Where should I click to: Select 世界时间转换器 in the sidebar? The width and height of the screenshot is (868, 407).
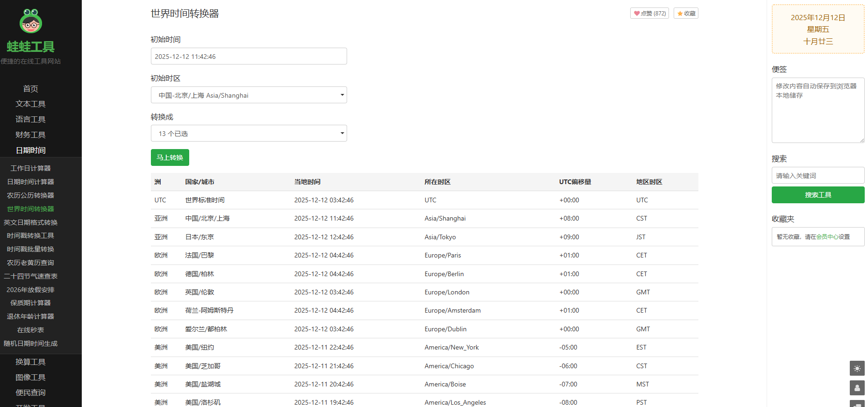[31, 209]
